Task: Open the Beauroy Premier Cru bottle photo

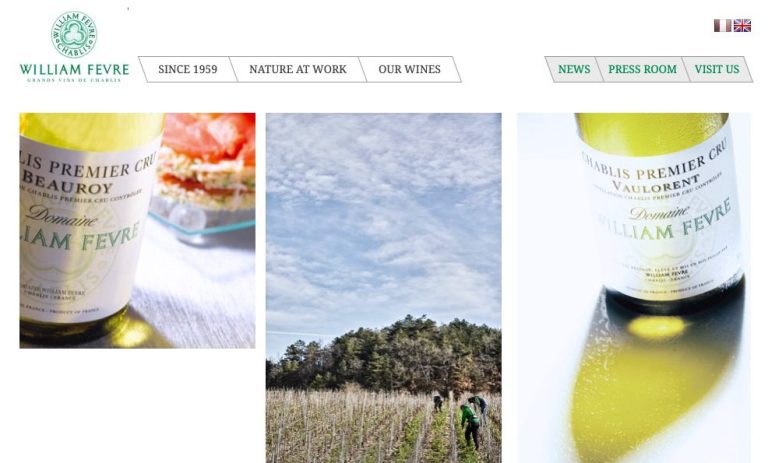Action: point(137,231)
